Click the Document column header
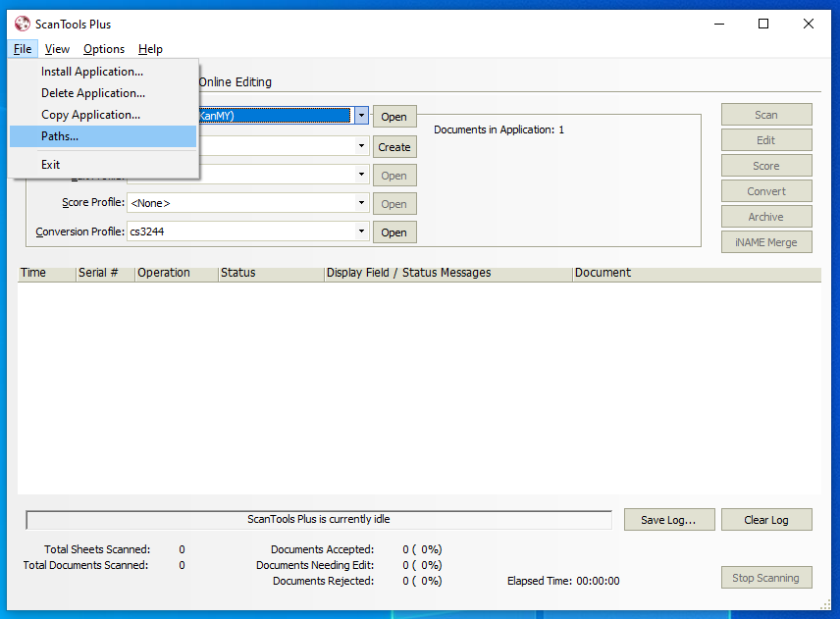Screen dimensions: 840x619 point(697,273)
